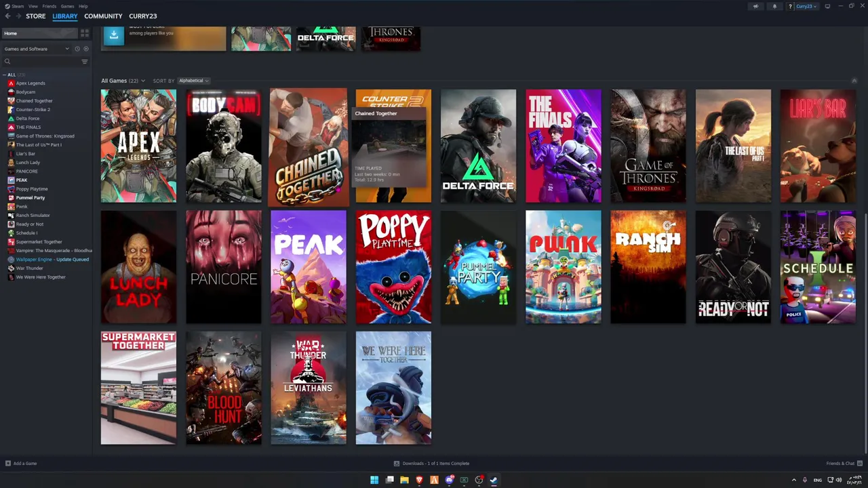
Task: Select PEAK in the sidebar list
Action: pos(22,180)
